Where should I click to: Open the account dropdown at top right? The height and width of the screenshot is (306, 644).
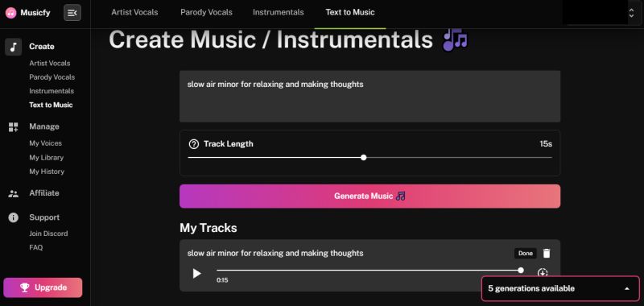(631, 13)
